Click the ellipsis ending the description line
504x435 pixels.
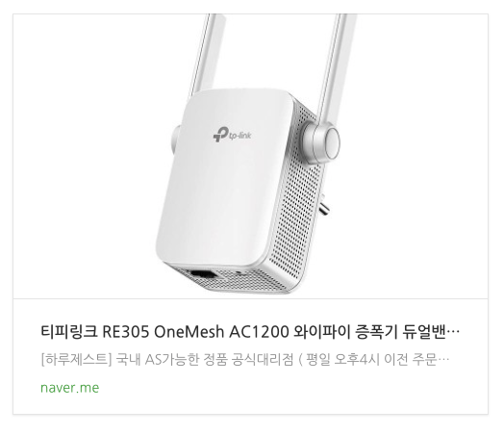tap(445, 360)
